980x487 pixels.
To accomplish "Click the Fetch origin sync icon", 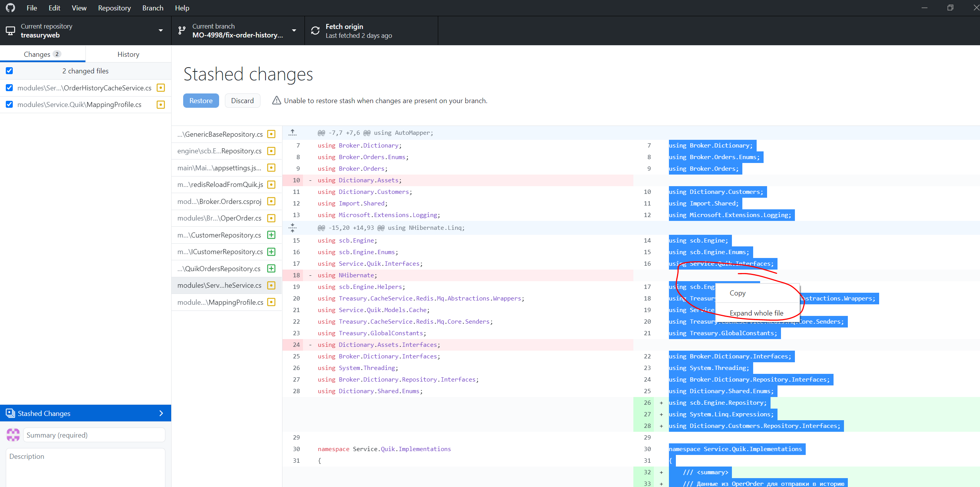I will point(315,31).
